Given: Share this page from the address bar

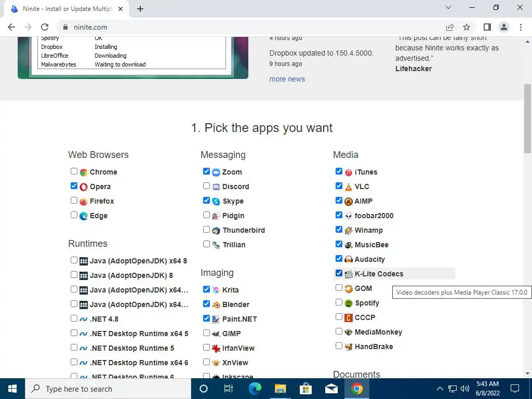Looking at the screenshot, I should pyautogui.click(x=450, y=27).
